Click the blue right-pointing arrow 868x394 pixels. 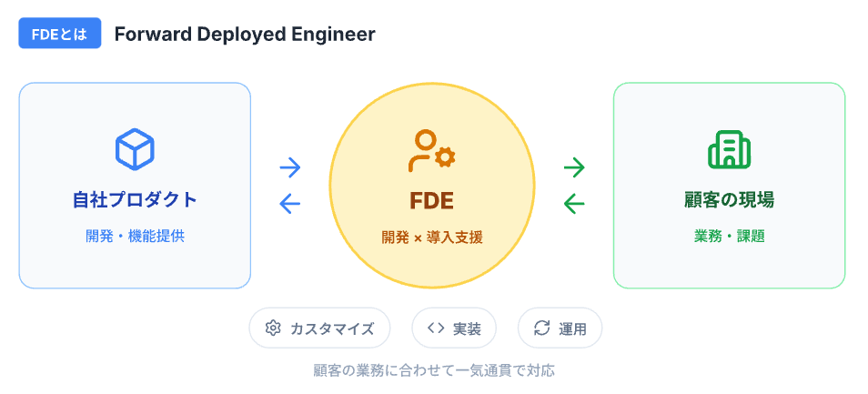290,167
